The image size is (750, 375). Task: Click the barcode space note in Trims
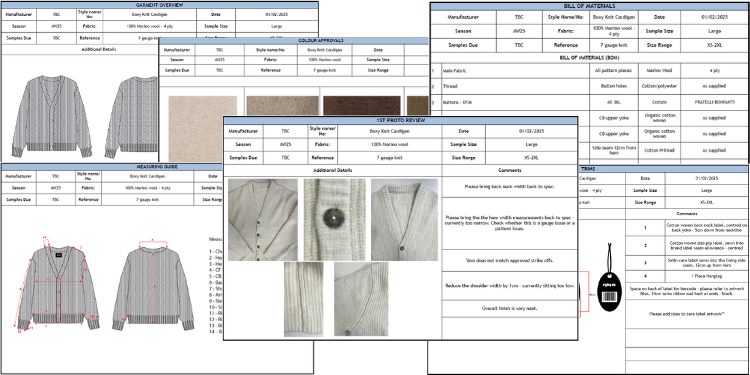click(x=687, y=292)
